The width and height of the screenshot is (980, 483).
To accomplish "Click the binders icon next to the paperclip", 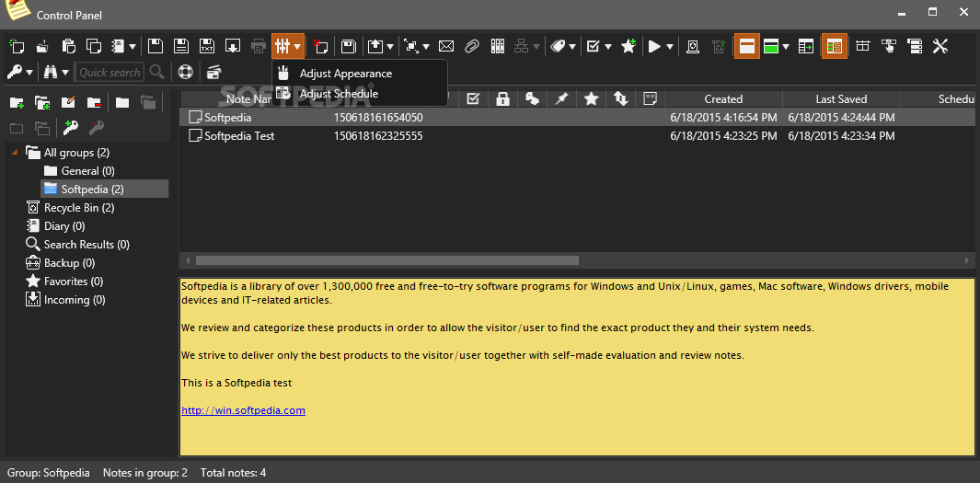I will 498,46.
